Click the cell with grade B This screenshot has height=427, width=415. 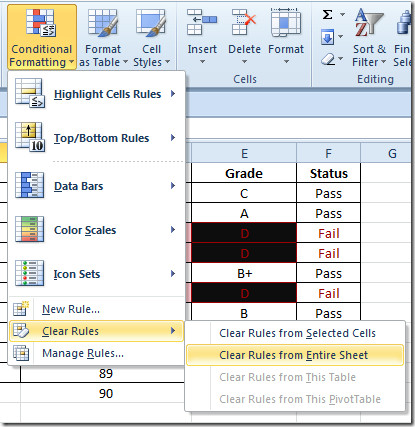(244, 312)
